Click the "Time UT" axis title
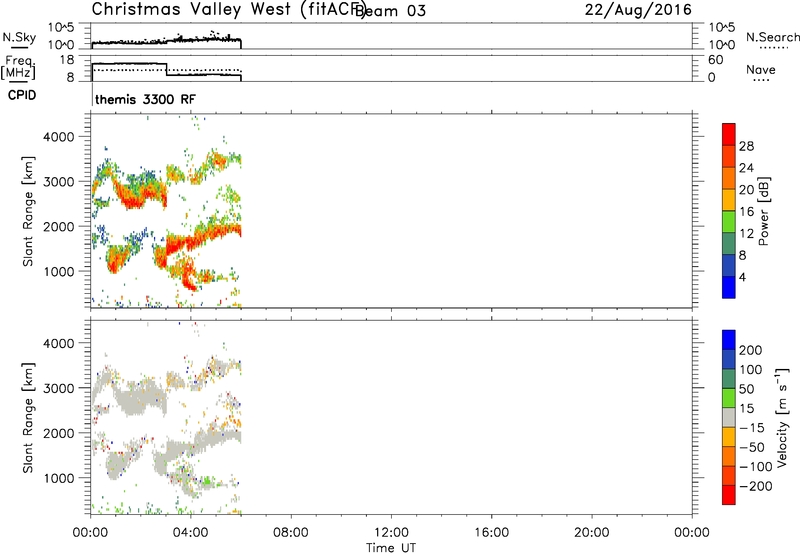Screen dimensions: 800x554 click(391, 548)
